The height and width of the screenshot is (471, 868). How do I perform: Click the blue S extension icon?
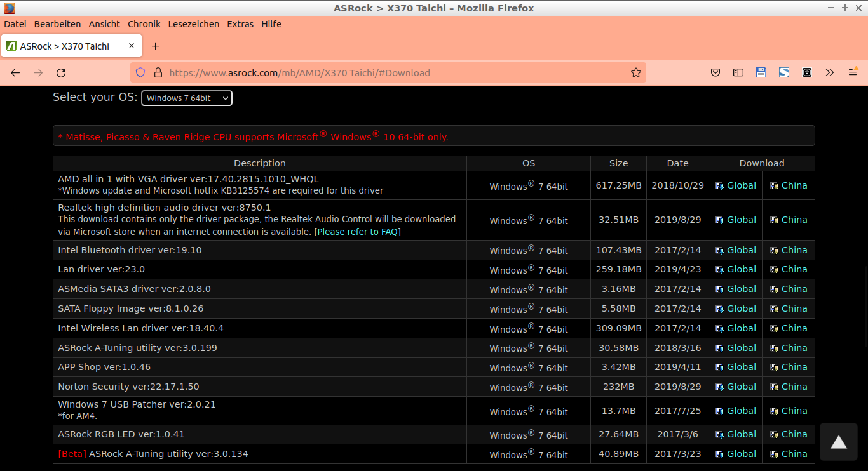pyautogui.click(x=784, y=73)
